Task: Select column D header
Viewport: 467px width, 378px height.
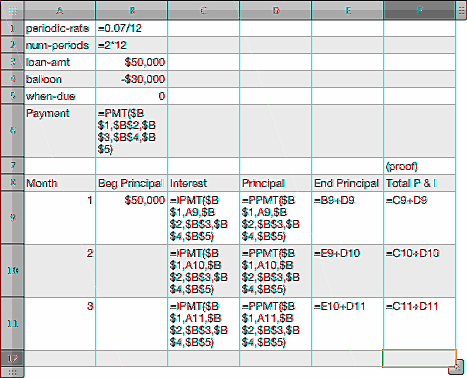Action: point(276,11)
